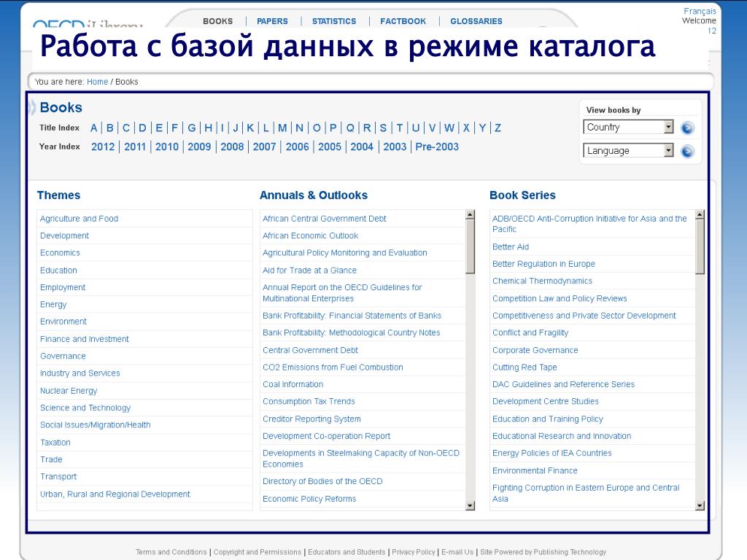This screenshot has height=560, width=747.
Task: Click the go arrow beside Country dropdown
Action: point(687,128)
